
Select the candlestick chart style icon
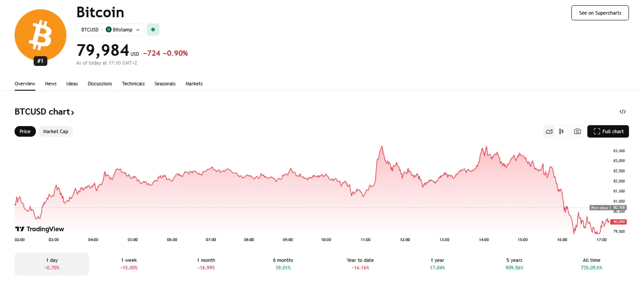[561, 131]
